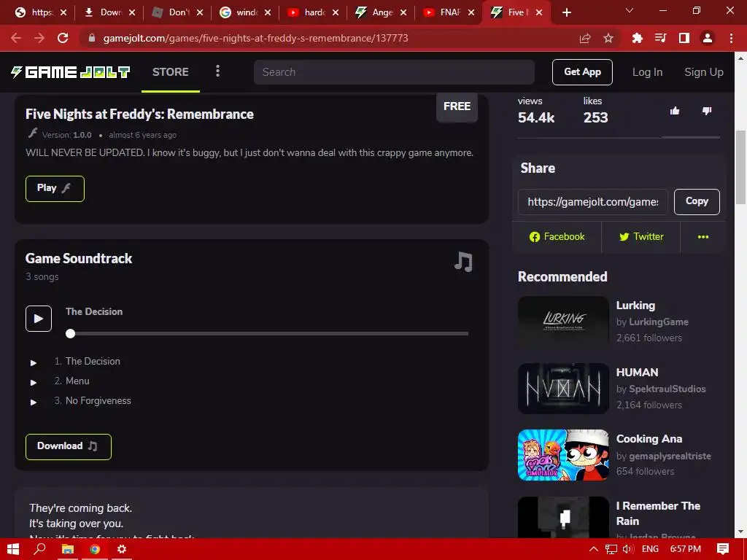Click the page vertical scrollbar
The width and height of the screenshot is (747, 560).
(740, 167)
